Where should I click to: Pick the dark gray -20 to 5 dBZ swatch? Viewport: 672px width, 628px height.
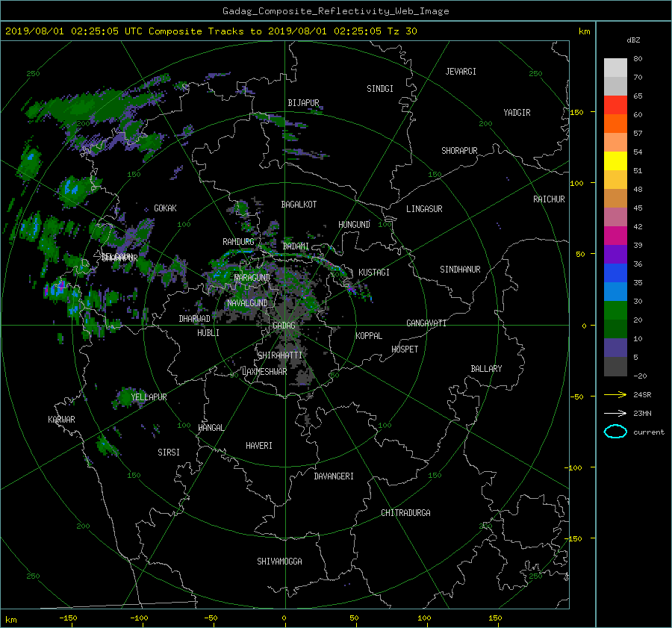(615, 367)
